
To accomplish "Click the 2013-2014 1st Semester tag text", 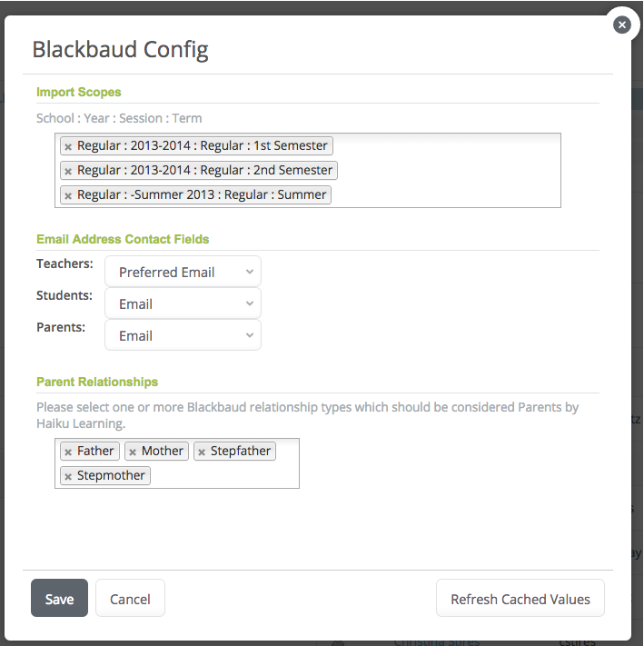I will (202, 145).
